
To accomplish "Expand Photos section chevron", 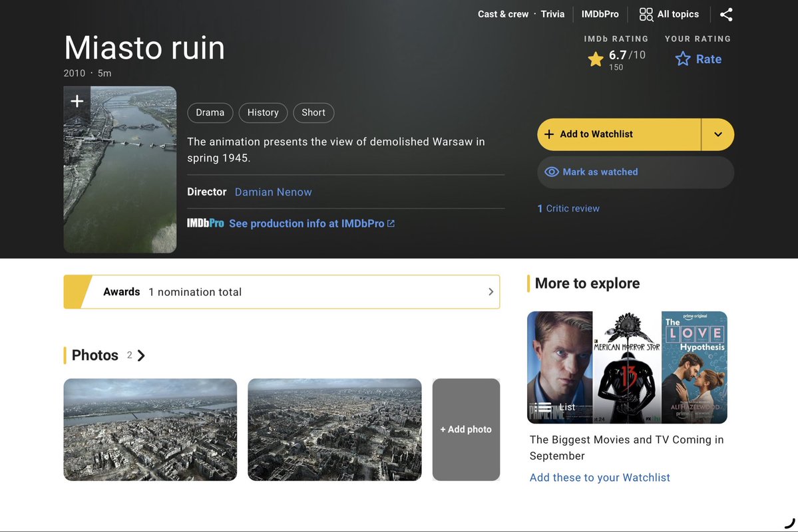I will pyautogui.click(x=142, y=356).
